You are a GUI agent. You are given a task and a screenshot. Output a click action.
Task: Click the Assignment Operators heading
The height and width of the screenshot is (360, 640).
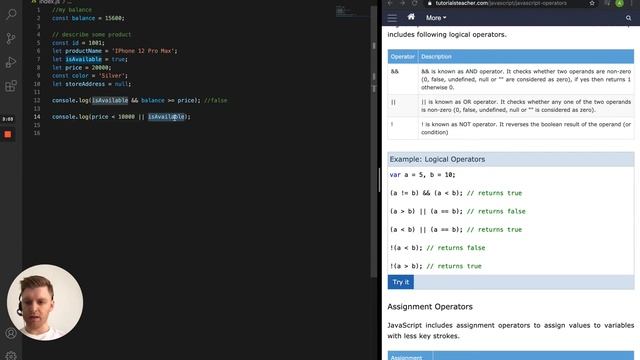point(430,307)
